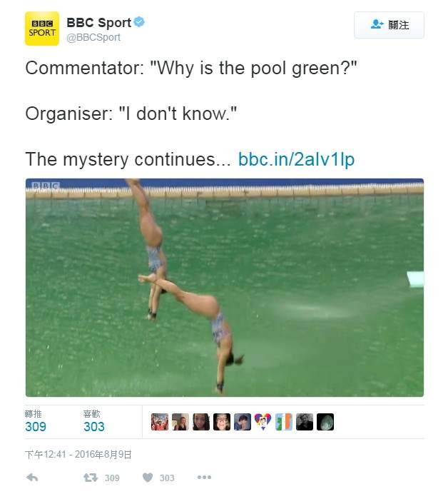
Task: Click the black-and-white portrait avatar
Action: tap(305, 422)
